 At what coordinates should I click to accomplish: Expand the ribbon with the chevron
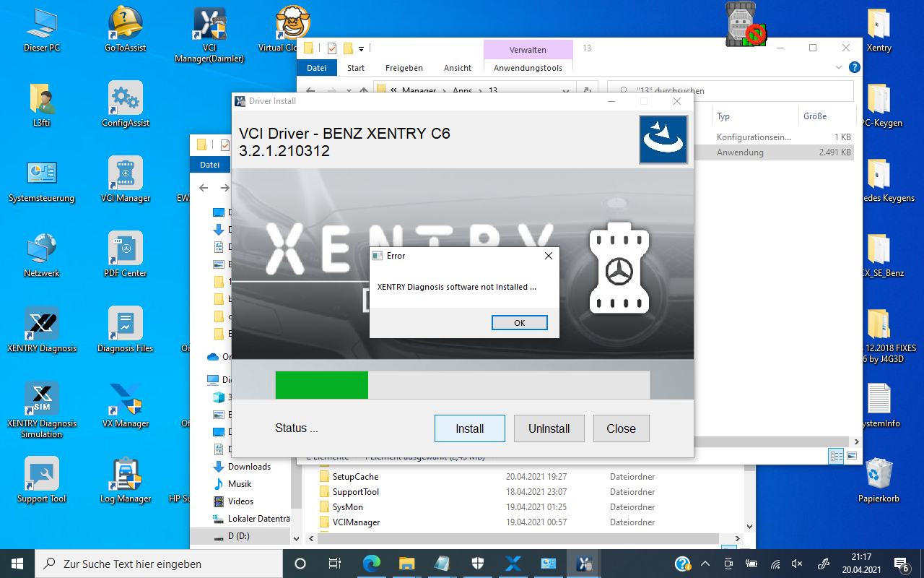point(839,67)
